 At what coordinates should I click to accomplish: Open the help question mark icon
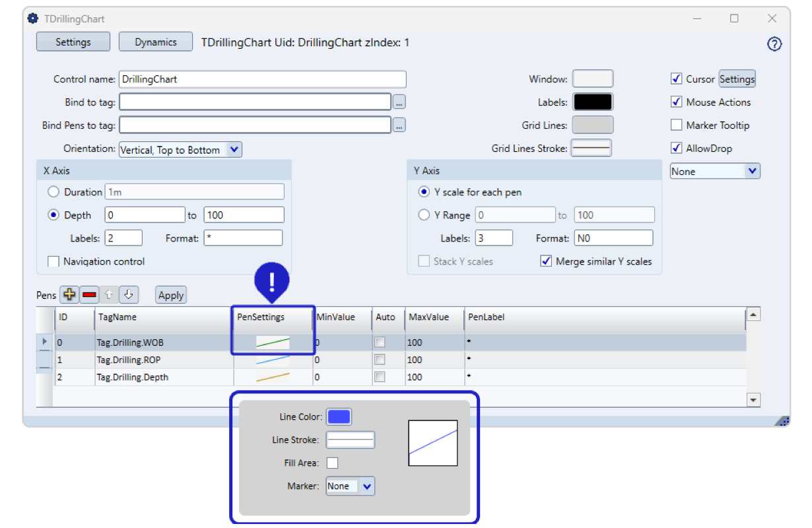(774, 44)
